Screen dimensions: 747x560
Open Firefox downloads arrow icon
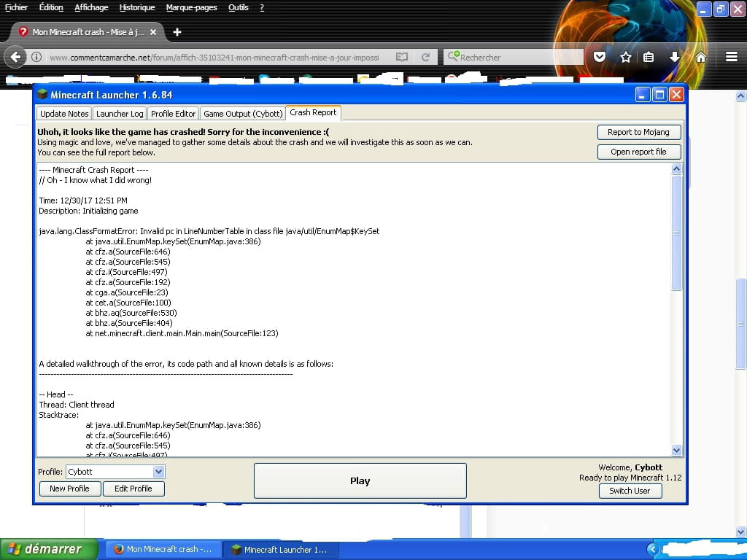pos(674,57)
